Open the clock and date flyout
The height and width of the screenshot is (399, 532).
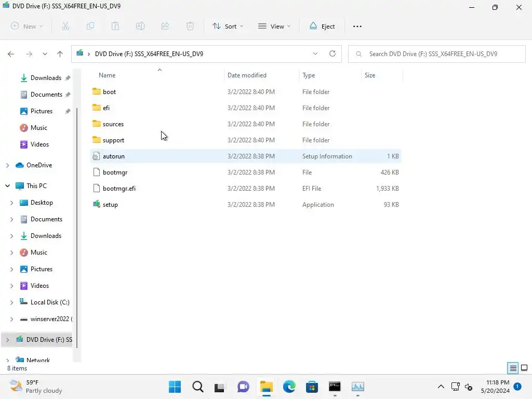point(495,387)
